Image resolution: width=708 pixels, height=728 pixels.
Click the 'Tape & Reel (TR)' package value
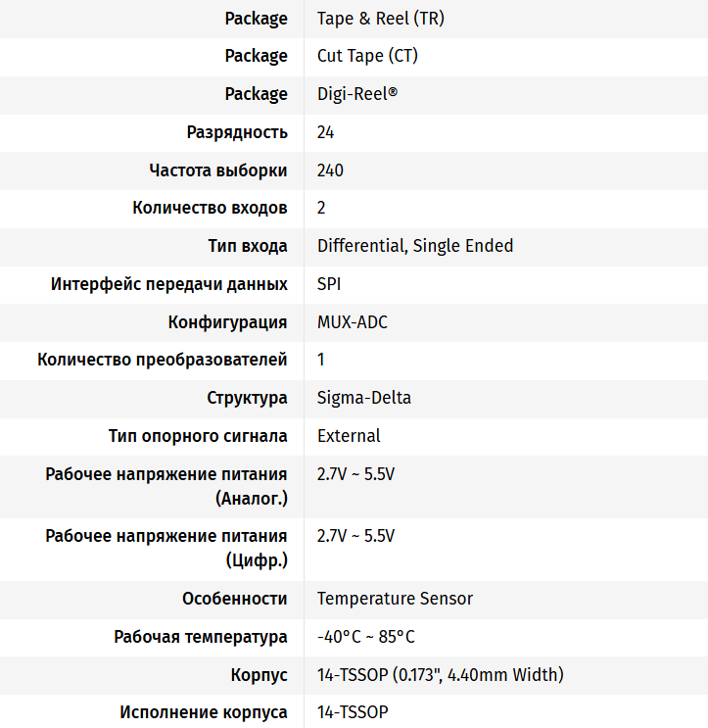tap(381, 19)
